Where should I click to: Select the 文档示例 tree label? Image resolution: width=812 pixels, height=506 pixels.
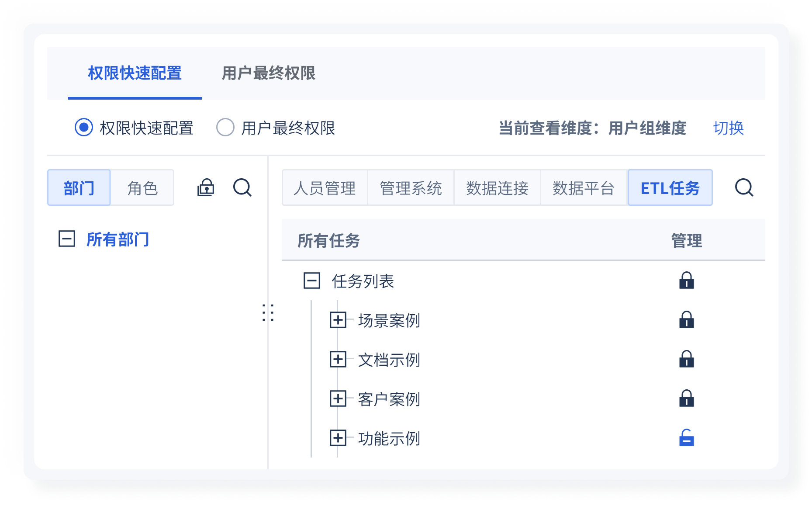[x=389, y=360]
